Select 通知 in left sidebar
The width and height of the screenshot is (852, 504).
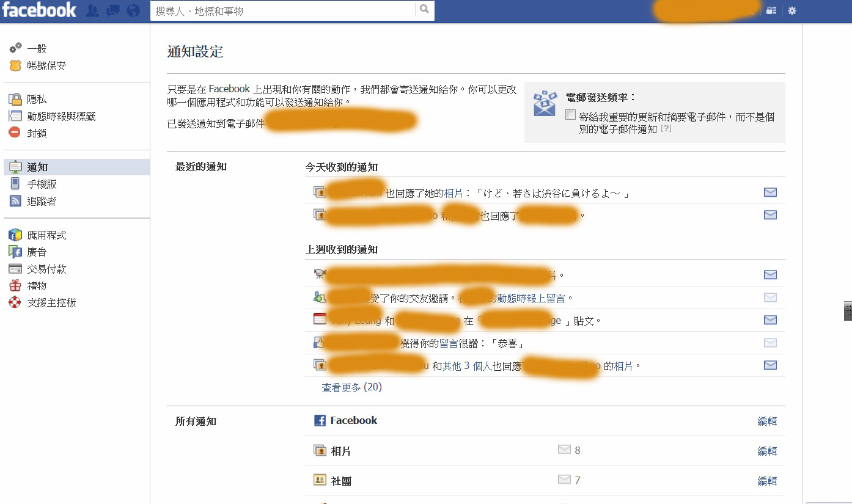pyautogui.click(x=76, y=167)
